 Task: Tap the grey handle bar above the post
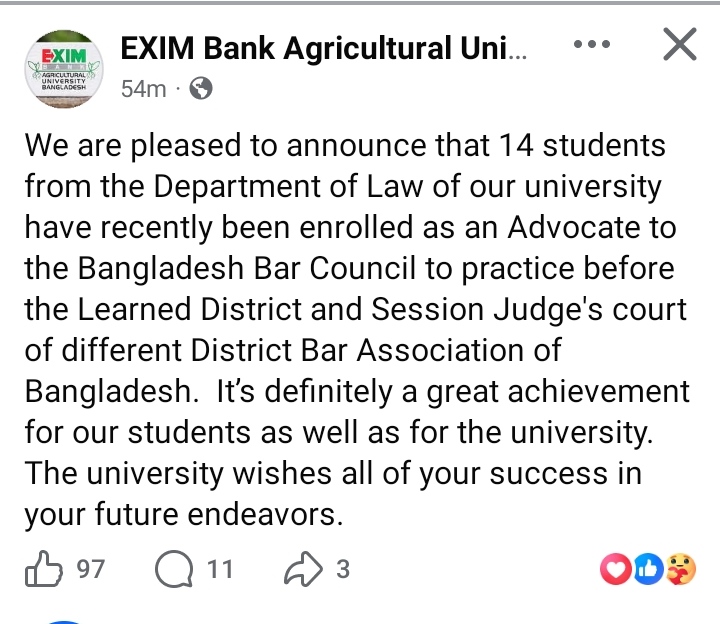point(360,3)
